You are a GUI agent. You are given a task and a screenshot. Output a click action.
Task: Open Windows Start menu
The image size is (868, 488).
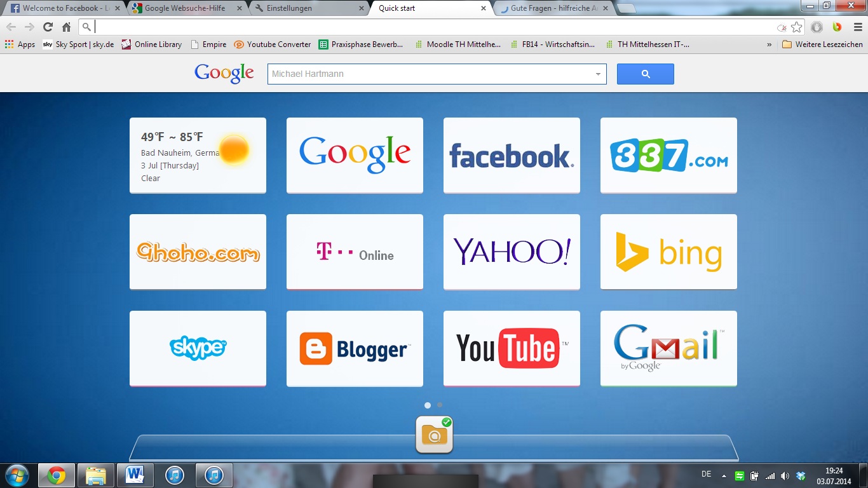[17, 475]
